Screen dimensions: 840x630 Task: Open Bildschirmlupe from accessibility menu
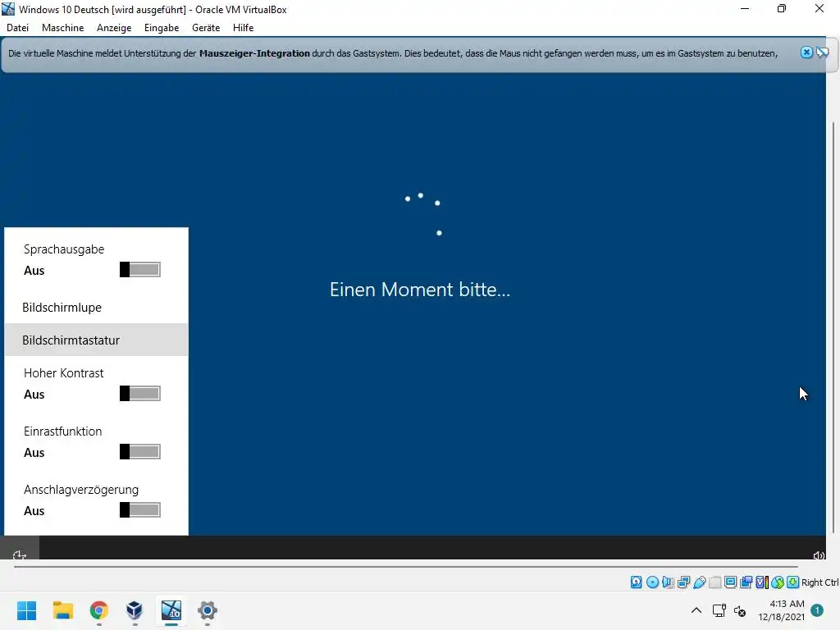[x=97, y=308]
